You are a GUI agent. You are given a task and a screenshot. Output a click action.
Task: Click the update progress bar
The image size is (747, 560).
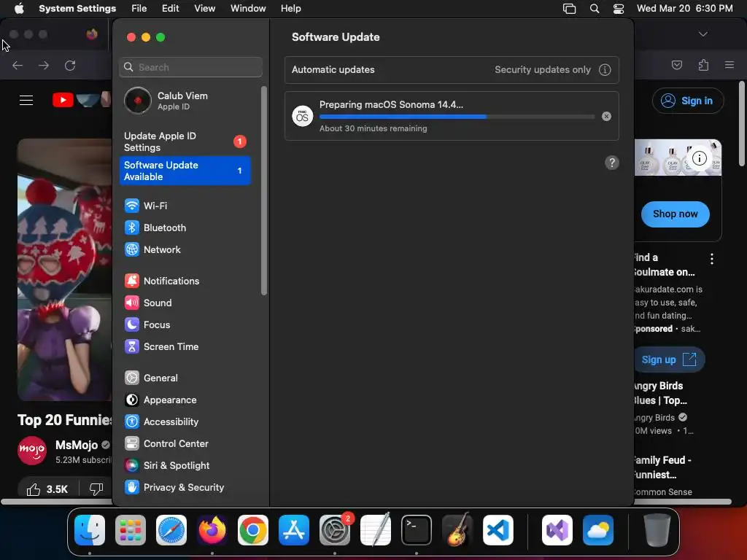[x=457, y=117]
